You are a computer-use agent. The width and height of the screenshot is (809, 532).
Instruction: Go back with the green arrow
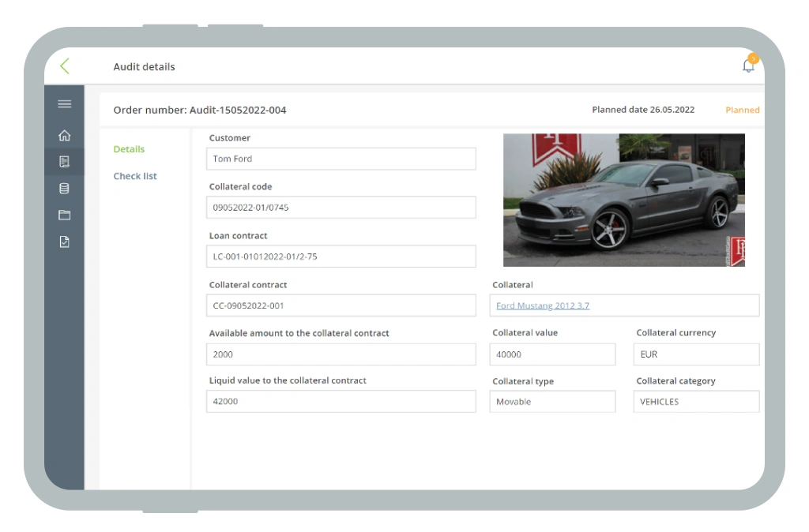pos(65,66)
